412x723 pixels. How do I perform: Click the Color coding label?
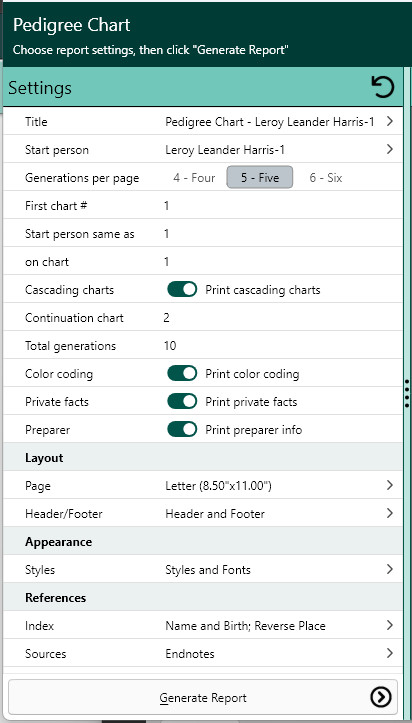coord(59,374)
